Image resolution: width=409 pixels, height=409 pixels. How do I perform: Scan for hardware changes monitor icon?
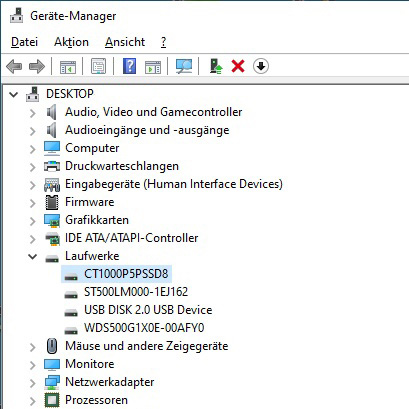click(x=184, y=66)
